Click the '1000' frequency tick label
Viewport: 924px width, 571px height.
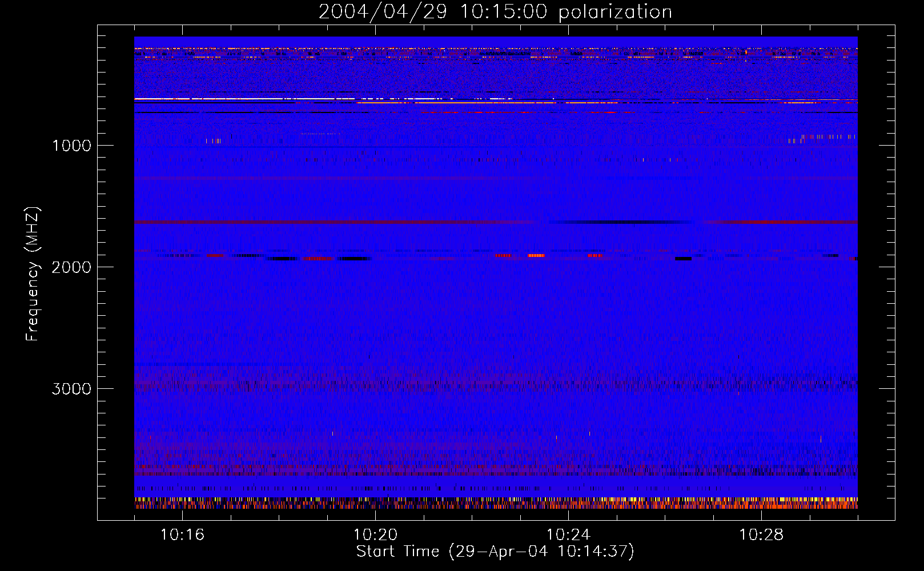click(72, 146)
